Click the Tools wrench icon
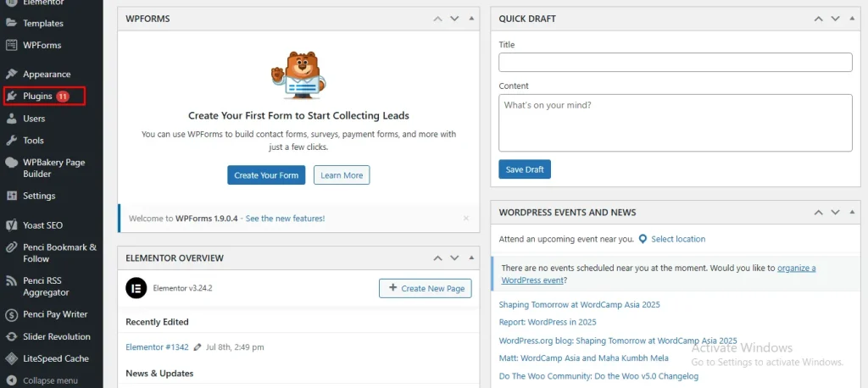The height and width of the screenshot is (388, 868). click(x=11, y=141)
